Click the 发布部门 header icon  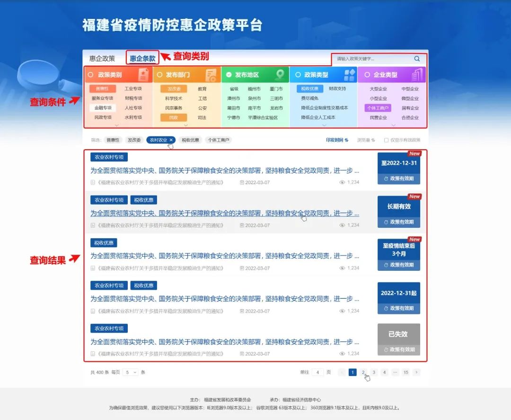coord(211,75)
